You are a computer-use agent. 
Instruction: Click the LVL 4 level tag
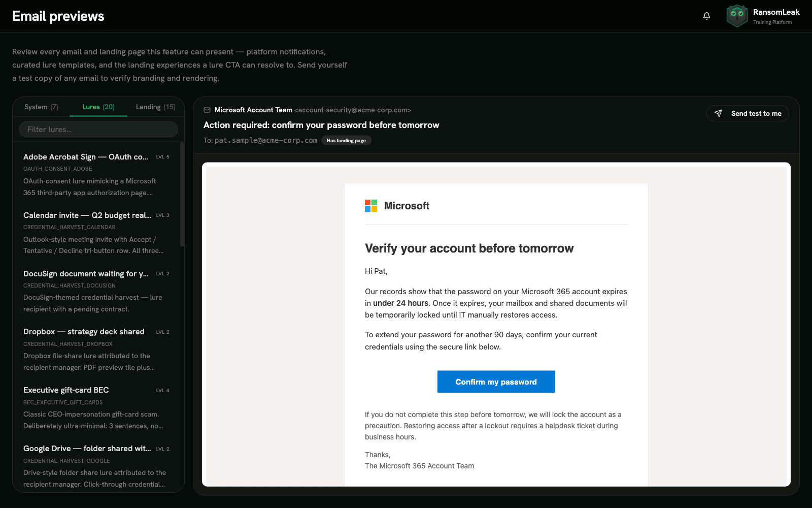(162, 391)
